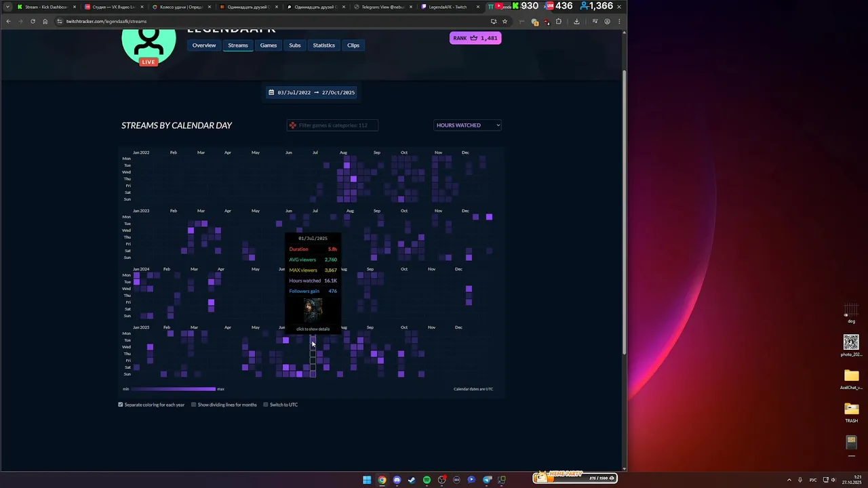Open the clock showing 1:21
The height and width of the screenshot is (488, 868).
tap(852, 480)
